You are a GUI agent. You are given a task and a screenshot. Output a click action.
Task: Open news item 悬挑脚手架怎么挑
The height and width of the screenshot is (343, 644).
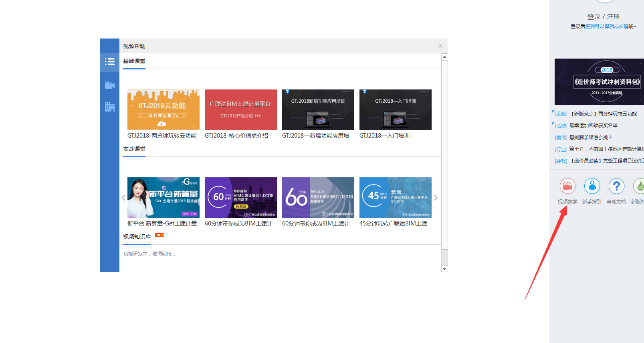pyautogui.click(x=591, y=138)
